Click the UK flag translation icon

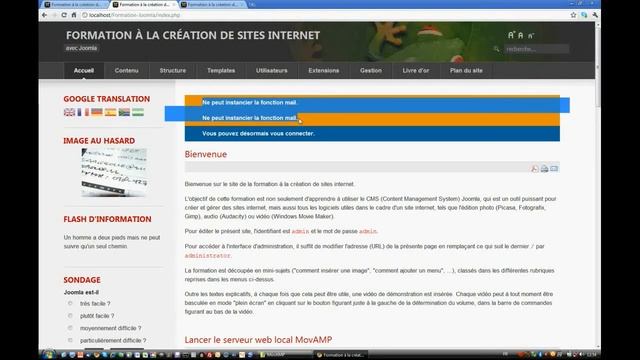tap(69, 112)
